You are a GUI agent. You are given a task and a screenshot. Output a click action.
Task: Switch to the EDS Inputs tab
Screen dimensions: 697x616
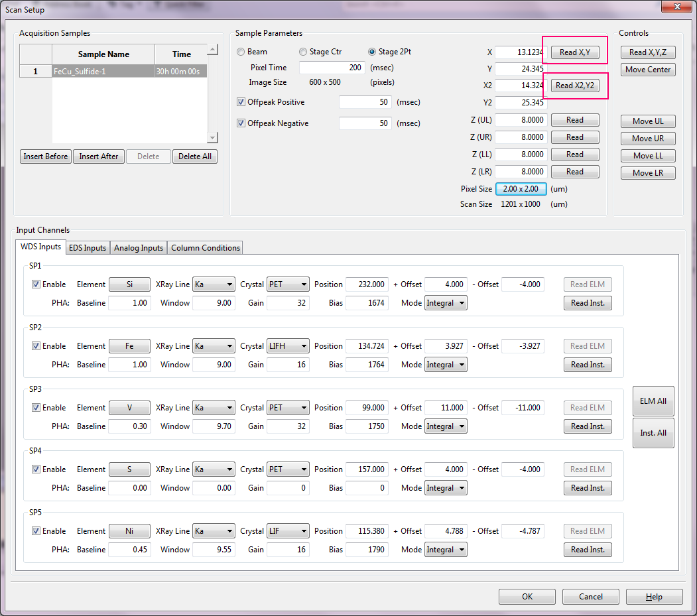point(88,248)
